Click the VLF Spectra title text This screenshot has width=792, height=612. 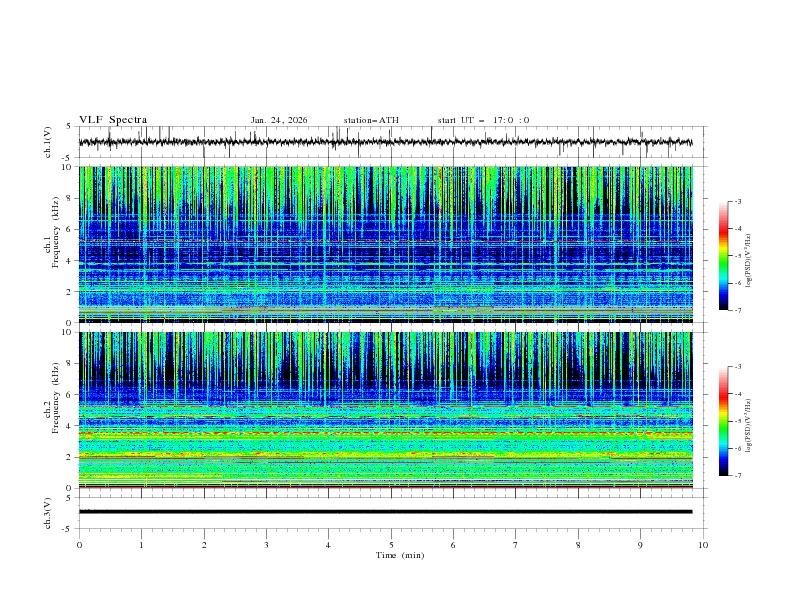pyautogui.click(x=113, y=119)
